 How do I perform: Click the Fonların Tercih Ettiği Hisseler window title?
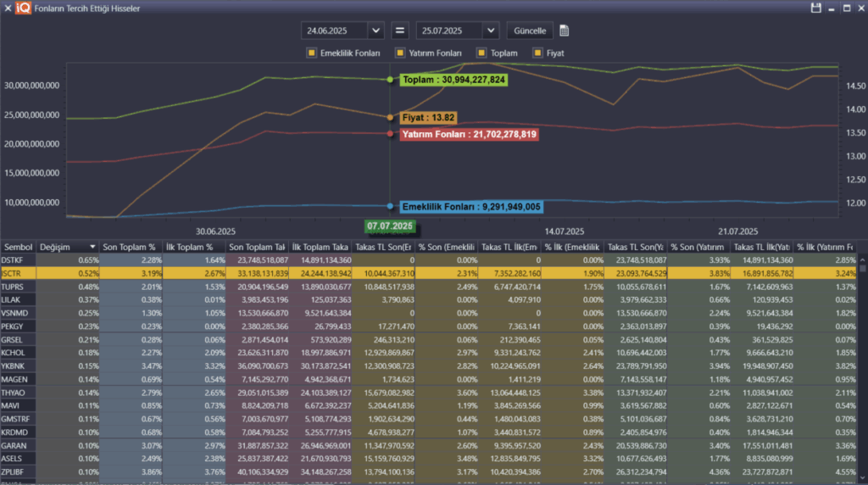tap(87, 8)
